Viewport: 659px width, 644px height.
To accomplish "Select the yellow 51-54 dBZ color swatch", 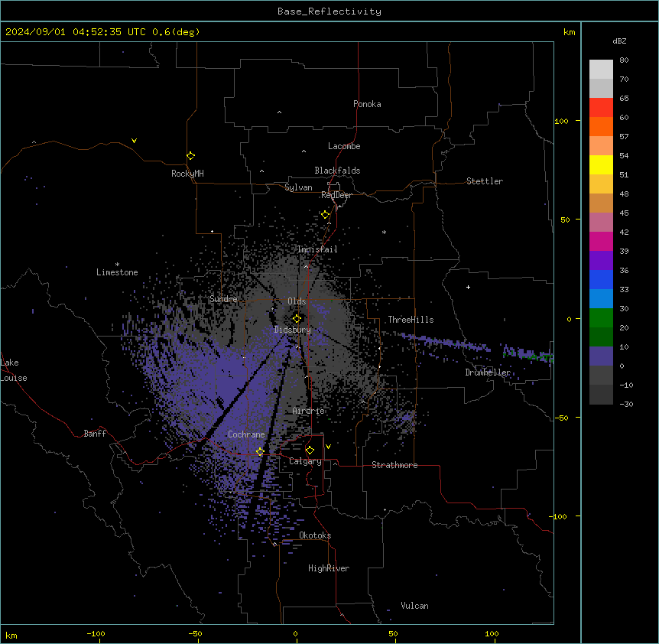I will tap(601, 164).
